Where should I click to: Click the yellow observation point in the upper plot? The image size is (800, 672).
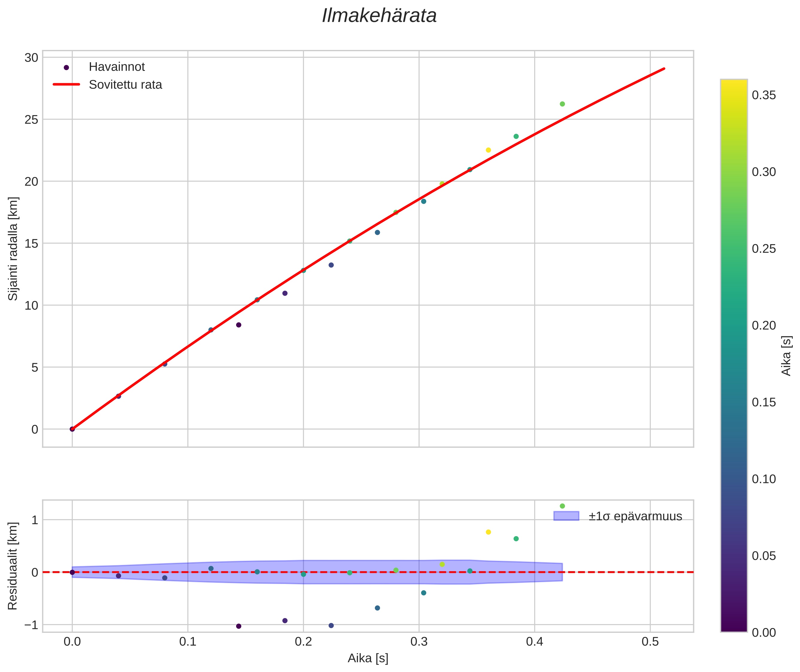point(488,150)
